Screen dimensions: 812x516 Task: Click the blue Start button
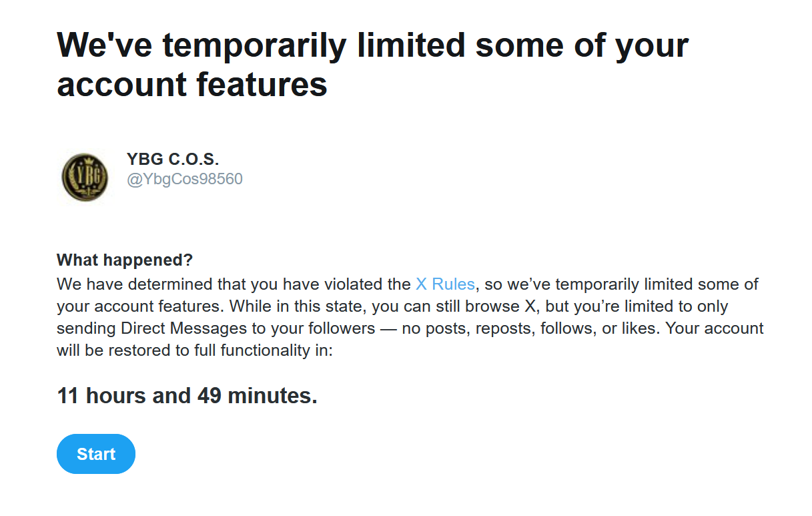pos(96,454)
